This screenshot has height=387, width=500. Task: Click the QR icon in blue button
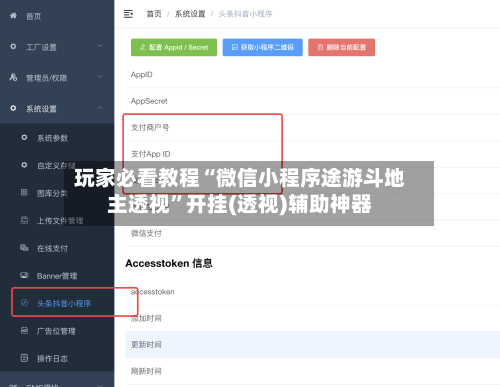pyautogui.click(x=235, y=47)
